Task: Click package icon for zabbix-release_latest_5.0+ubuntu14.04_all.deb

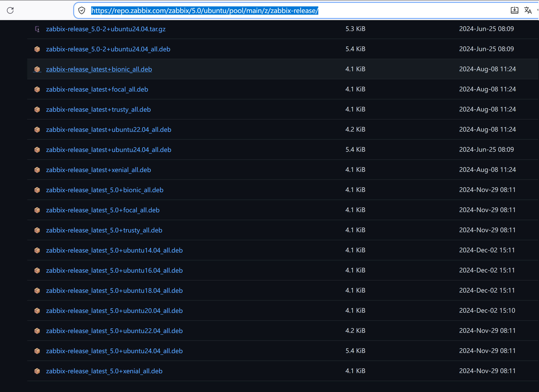Action: tap(37, 250)
